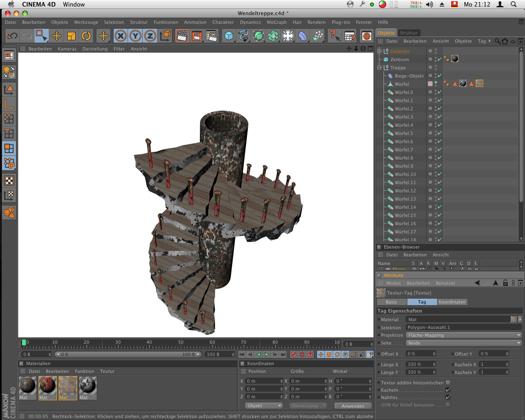
Task: Click the Render Settings clapperboard icon
Action: (x=212, y=36)
